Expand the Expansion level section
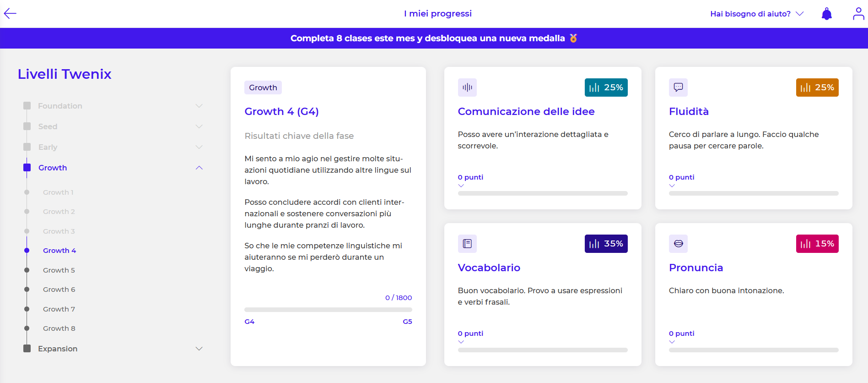Image resolution: width=868 pixels, height=383 pixels. (199, 349)
